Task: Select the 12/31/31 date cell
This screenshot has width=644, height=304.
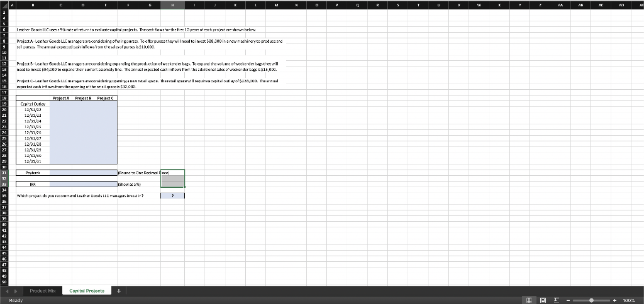Action: click(33, 161)
